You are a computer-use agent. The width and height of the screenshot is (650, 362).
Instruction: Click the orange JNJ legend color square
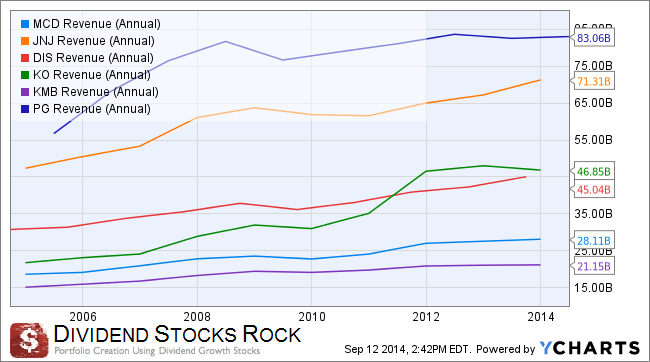click(25, 41)
